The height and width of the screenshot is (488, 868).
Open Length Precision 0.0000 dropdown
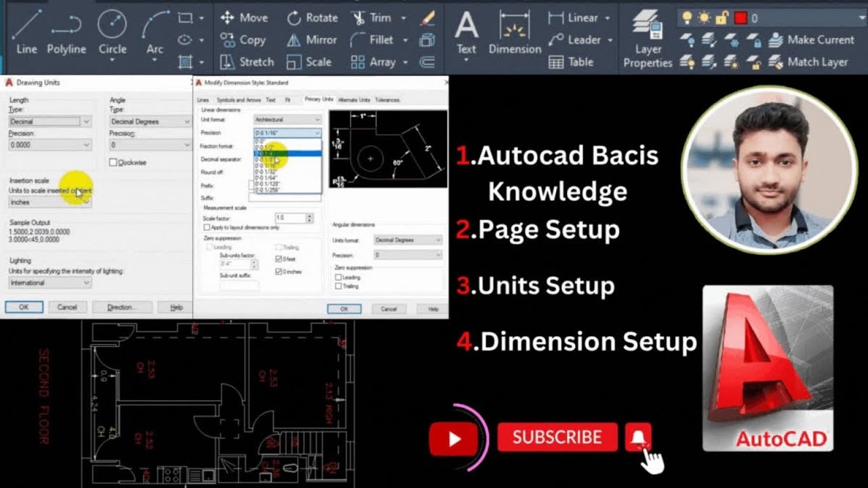50,145
